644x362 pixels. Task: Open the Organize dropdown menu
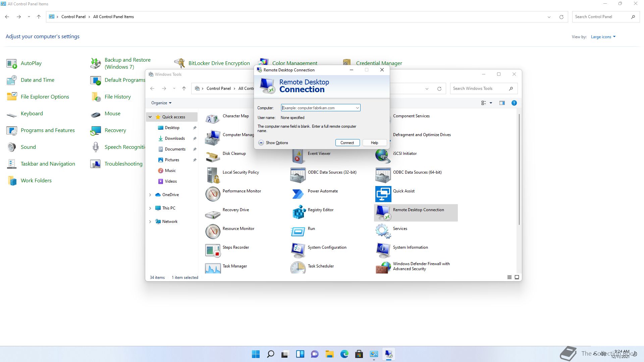coord(161,103)
